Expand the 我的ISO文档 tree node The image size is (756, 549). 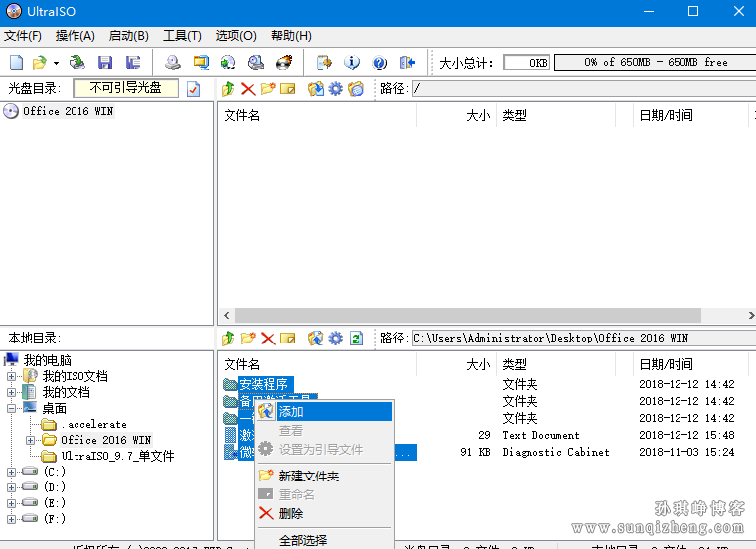coord(11,376)
